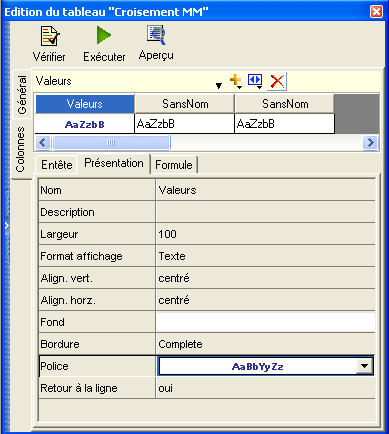389x434 pixels.
Task: Click the blue column move arrows icon
Action: click(x=255, y=81)
